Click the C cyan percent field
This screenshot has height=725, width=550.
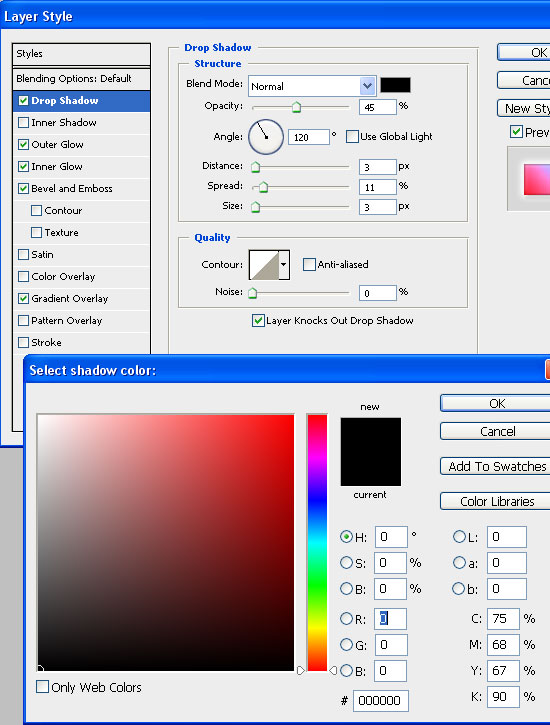(x=503, y=619)
